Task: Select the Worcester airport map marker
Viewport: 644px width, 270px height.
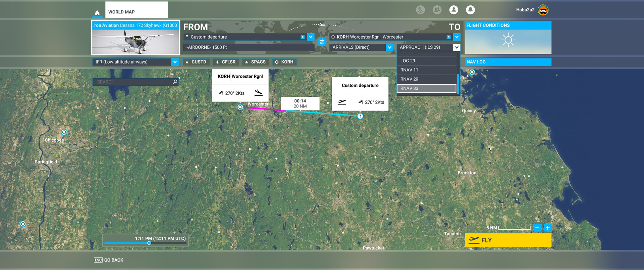Action: pos(240,107)
